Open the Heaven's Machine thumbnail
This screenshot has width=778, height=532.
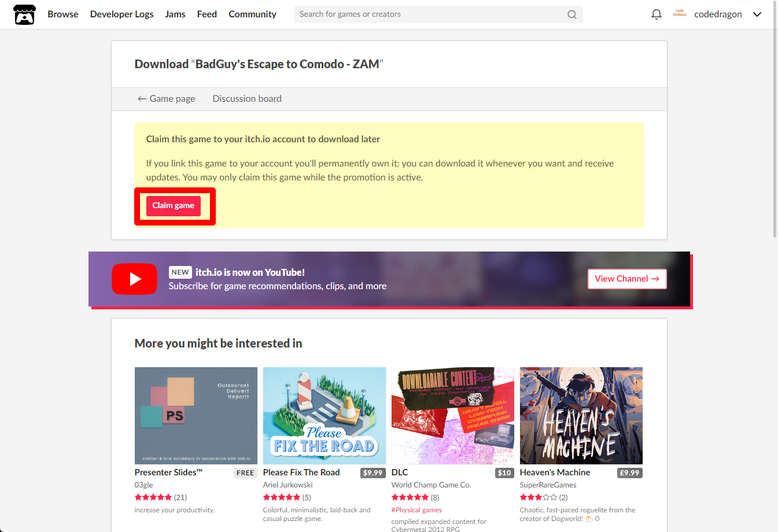pyautogui.click(x=581, y=416)
